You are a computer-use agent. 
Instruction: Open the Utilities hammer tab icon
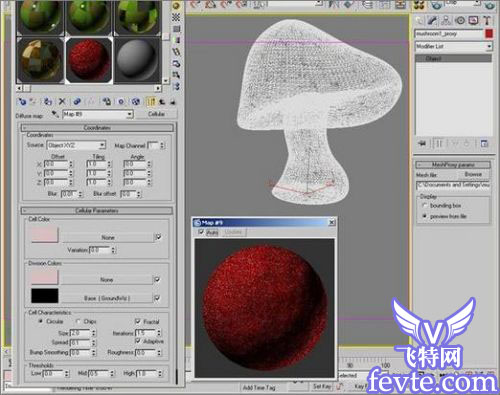(x=487, y=20)
